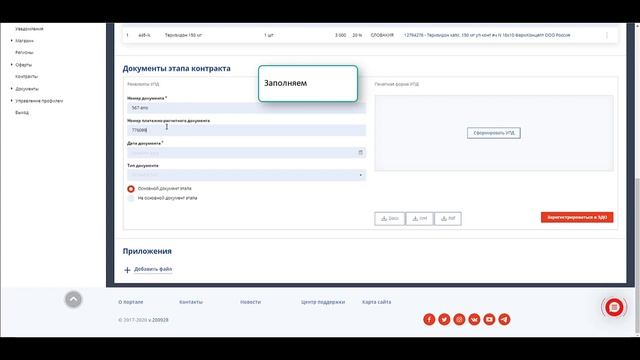Open YouTube social icon in footer

click(489, 319)
